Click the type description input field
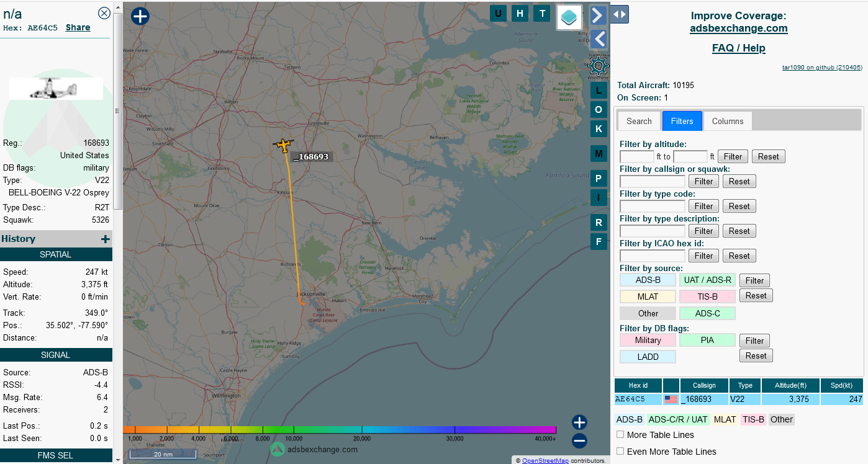868x464 pixels. pos(653,231)
